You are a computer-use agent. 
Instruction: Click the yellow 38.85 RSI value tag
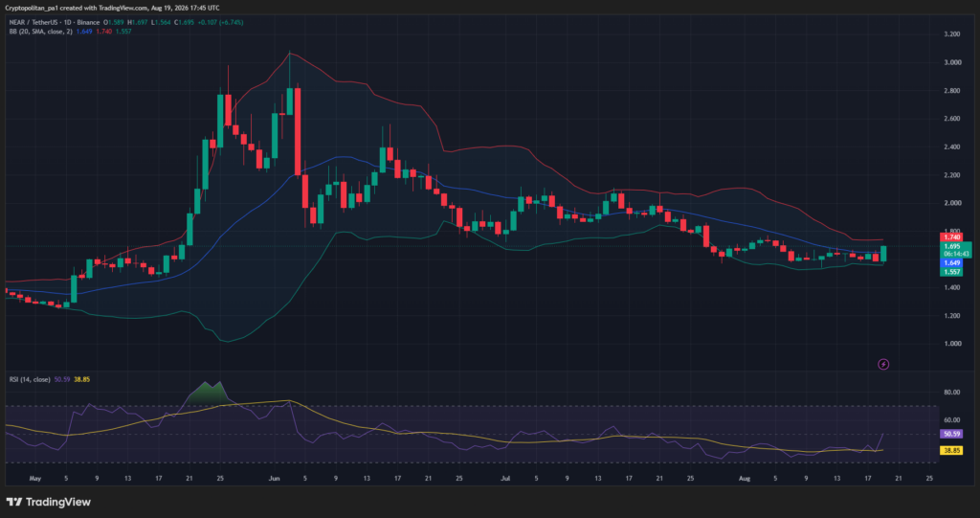point(952,450)
